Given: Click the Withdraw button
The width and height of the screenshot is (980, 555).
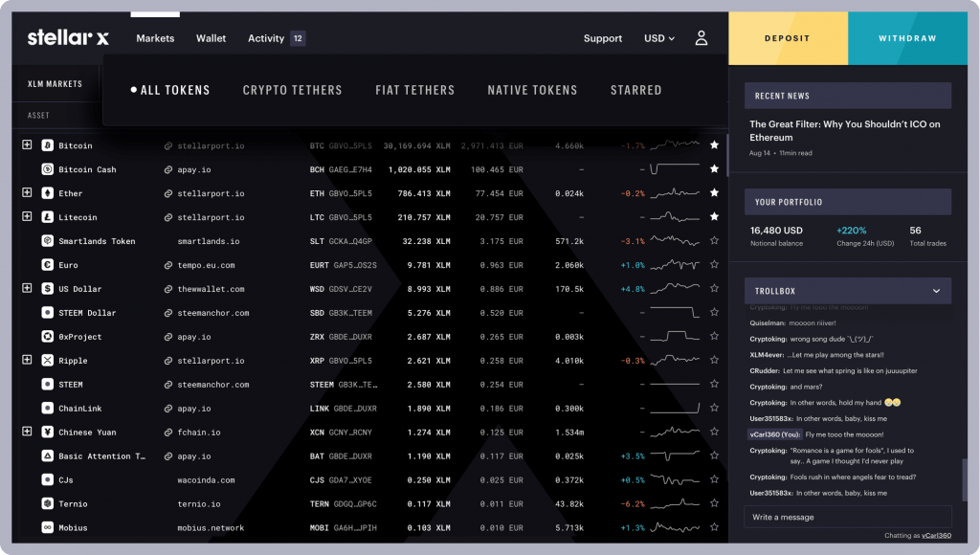Looking at the screenshot, I should [x=907, y=38].
